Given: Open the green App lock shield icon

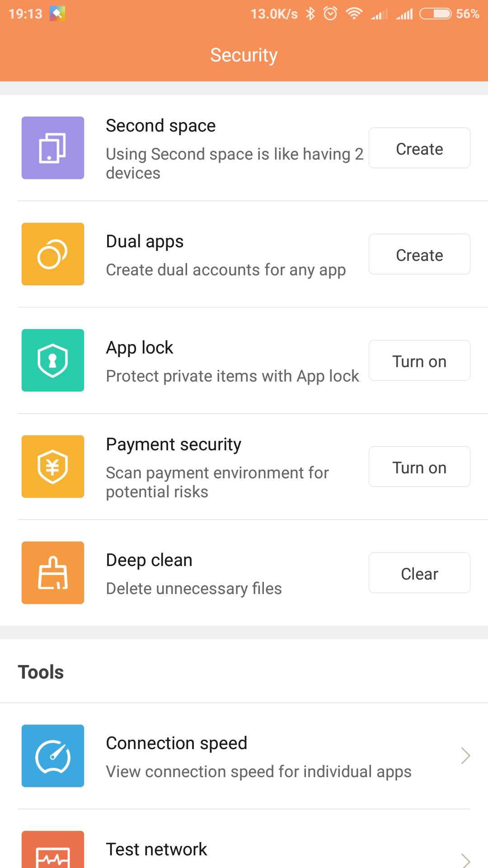Looking at the screenshot, I should [x=53, y=360].
